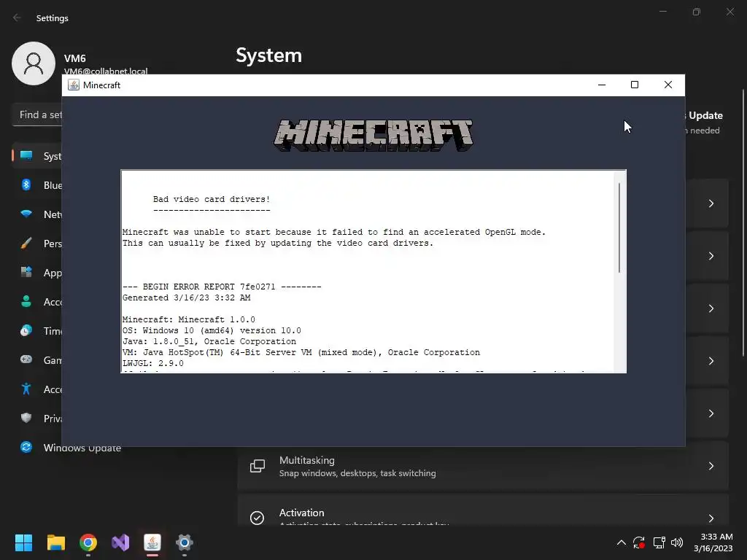
Task: Launch Google Chrome from the taskbar
Action: (x=88, y=542)
